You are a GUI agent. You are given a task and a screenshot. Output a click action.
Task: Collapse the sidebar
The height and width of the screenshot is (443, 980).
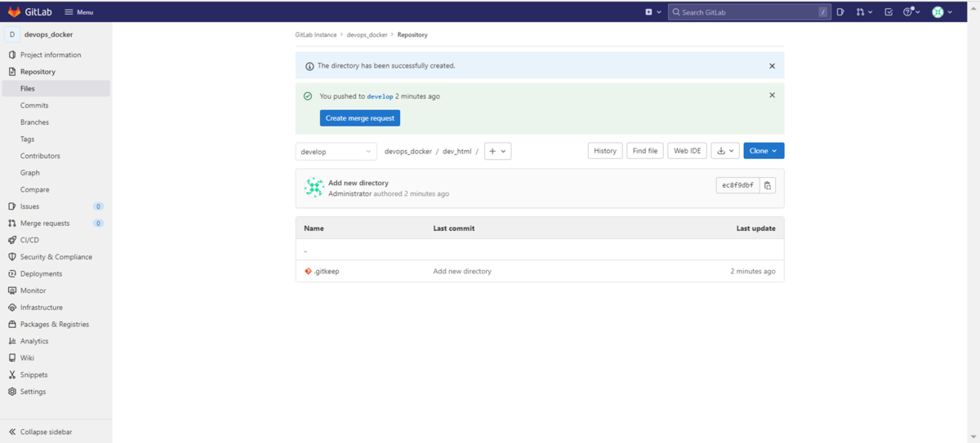[41, 432]
